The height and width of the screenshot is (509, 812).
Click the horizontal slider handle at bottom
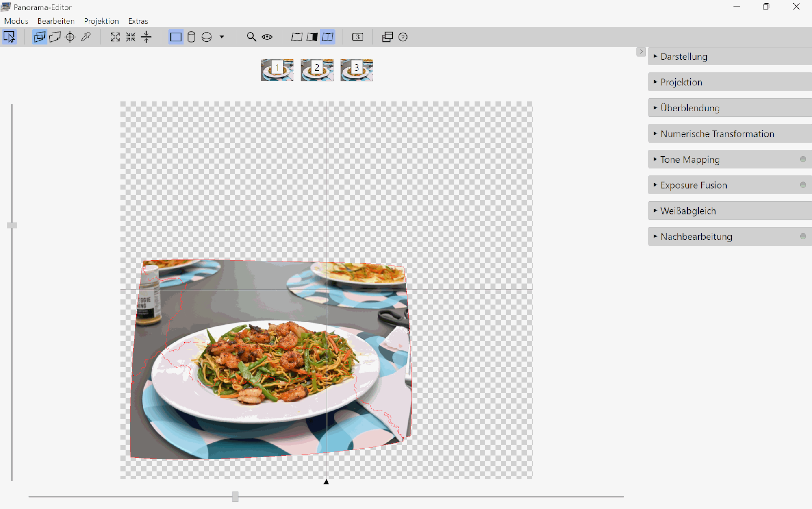[235, 496]
